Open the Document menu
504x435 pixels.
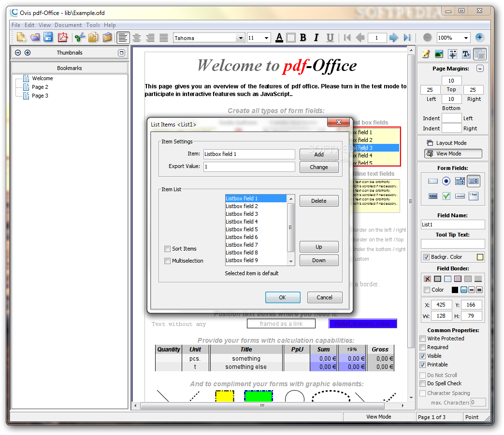(x=68, y=25)
